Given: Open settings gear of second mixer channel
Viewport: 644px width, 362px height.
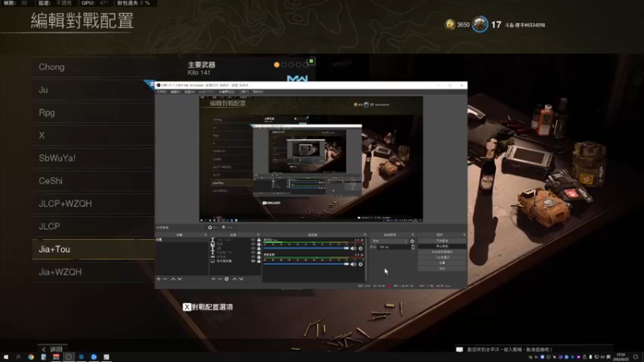Looking at the screenshot, I should [x=361, y=264].
